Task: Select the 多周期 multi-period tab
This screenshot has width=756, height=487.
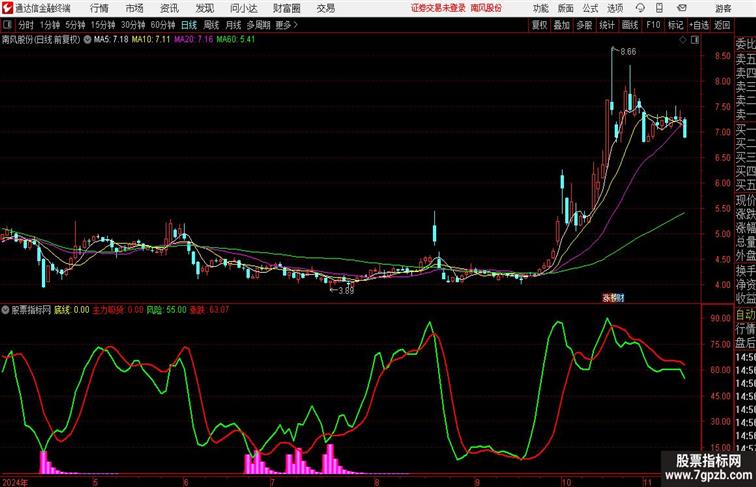Action: tap(258, 25)
